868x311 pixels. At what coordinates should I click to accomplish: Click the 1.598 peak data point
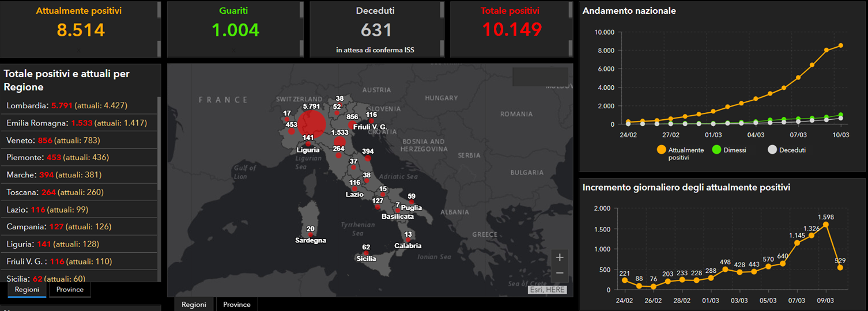[826, 225]
